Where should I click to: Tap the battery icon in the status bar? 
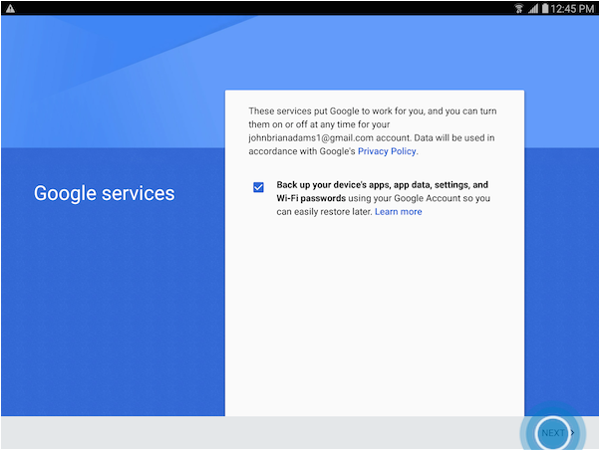(545, 8)
